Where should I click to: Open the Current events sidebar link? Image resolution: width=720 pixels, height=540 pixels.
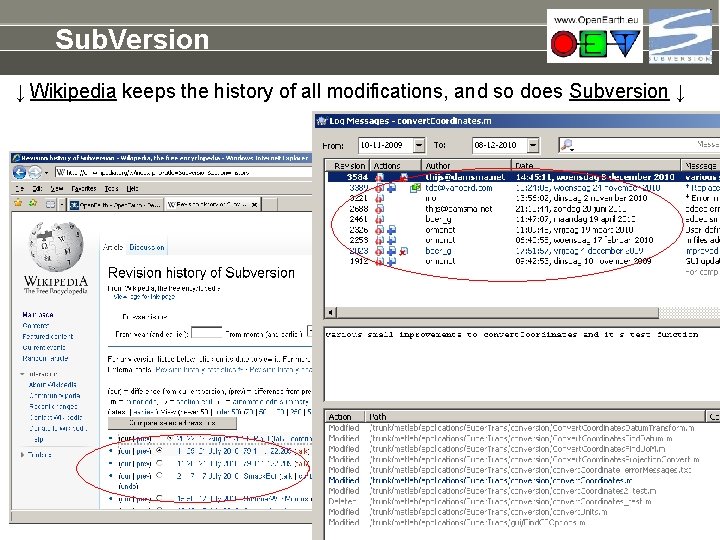click(x=44, y=348)
